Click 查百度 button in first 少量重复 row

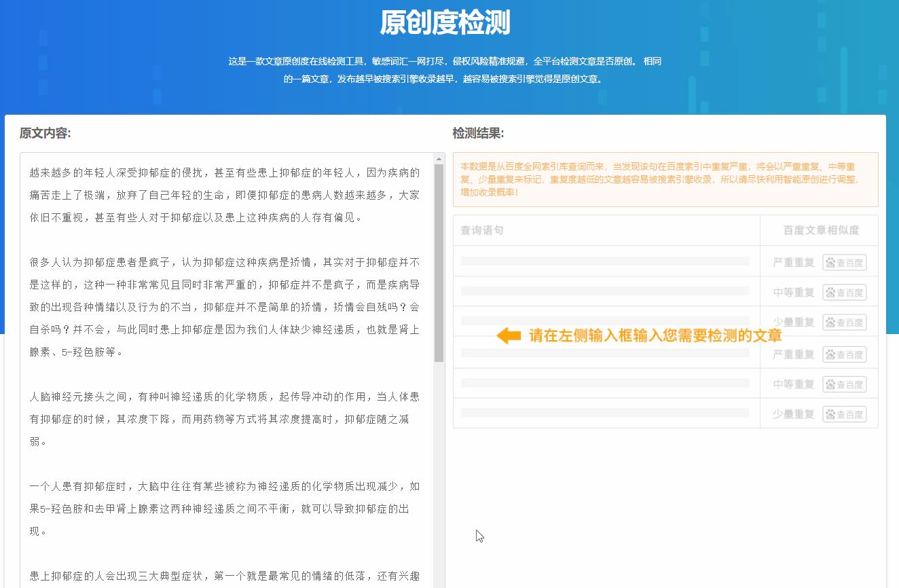tap(845, 322)
